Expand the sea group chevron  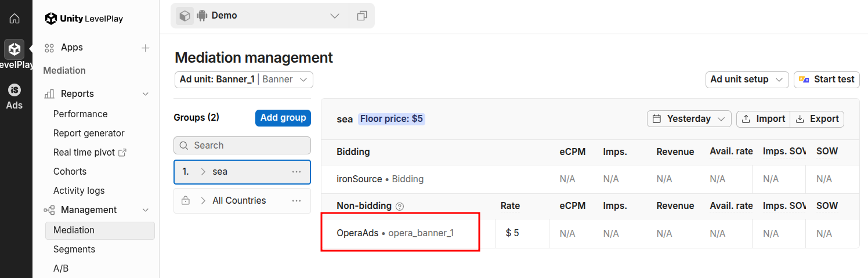tap(203, 172)
